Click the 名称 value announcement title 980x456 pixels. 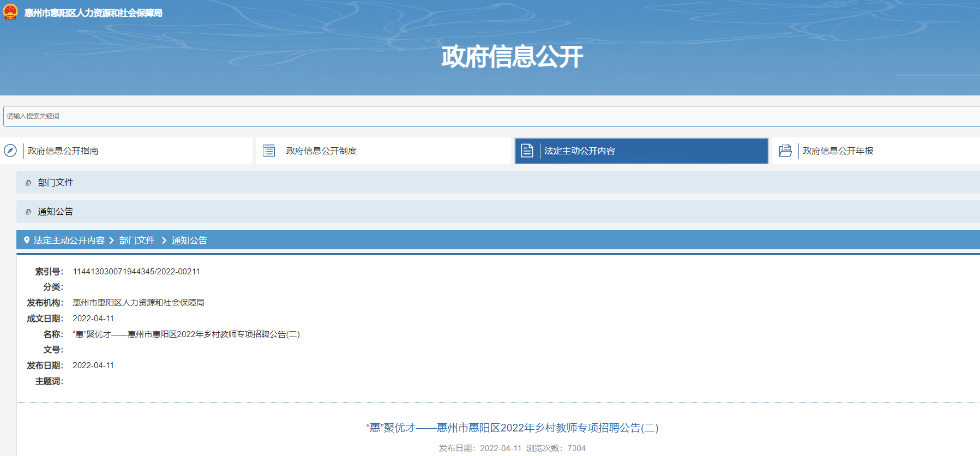point(186,334)
